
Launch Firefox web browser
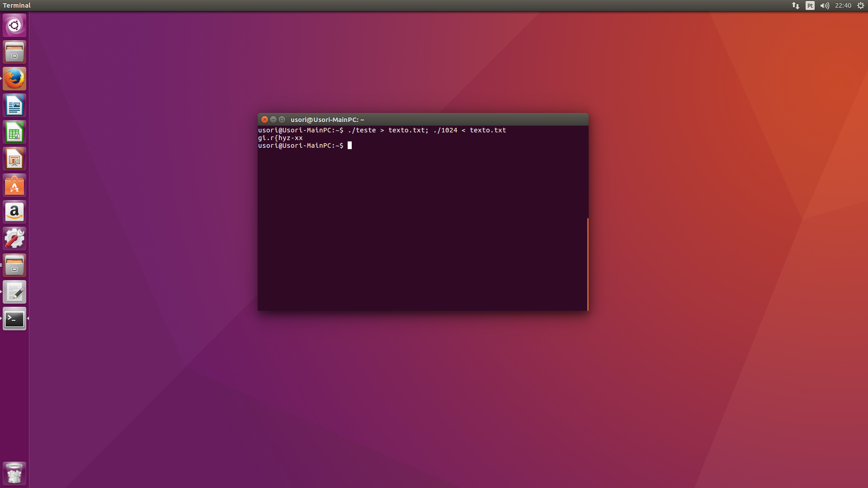(14, 79)
